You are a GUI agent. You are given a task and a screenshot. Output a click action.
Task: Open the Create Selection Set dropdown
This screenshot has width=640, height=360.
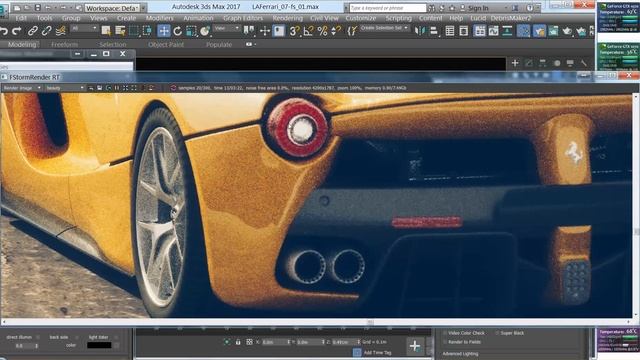coord(384,28)
